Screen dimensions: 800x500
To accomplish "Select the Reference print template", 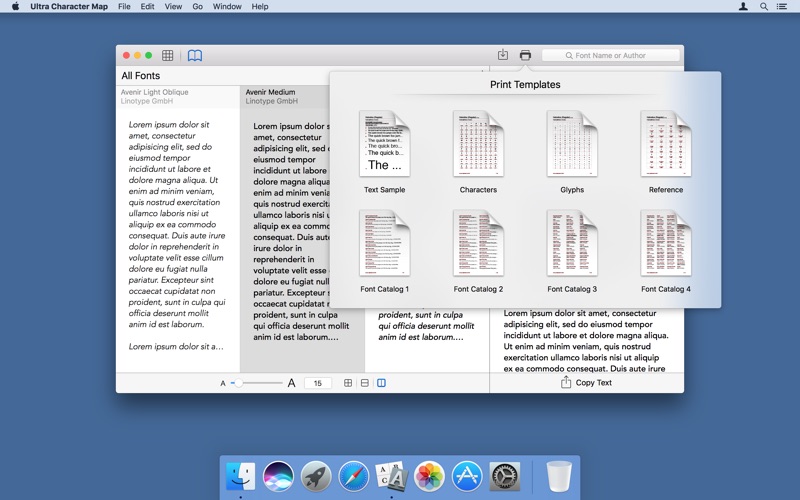I will (x=666, y=152).
